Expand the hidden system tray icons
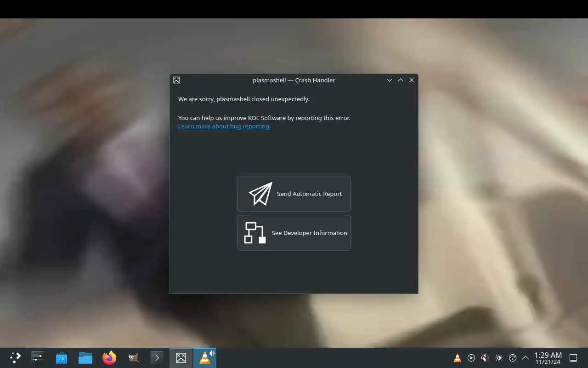 point(526,358)
